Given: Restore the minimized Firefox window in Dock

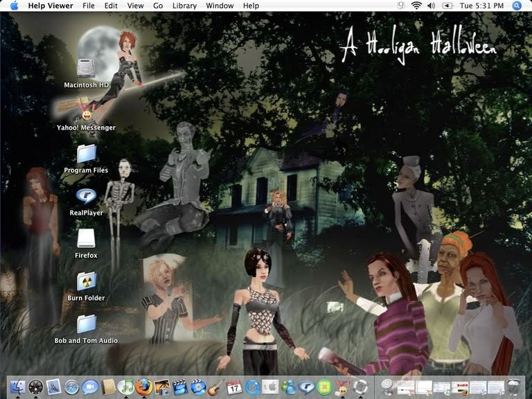Looking at the screenshot, I should pyautogui.click(x=460, y=388).
